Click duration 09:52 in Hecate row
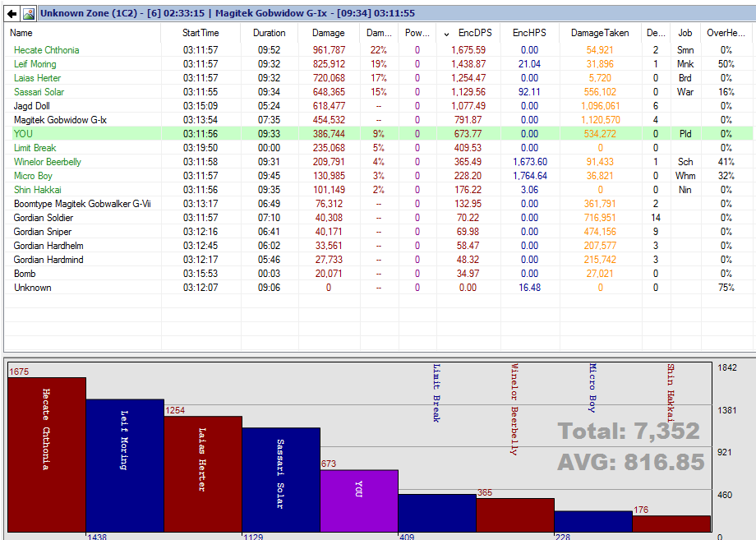Image resolution: width=756 pixels, height=540 pixels. coord(269,50)
